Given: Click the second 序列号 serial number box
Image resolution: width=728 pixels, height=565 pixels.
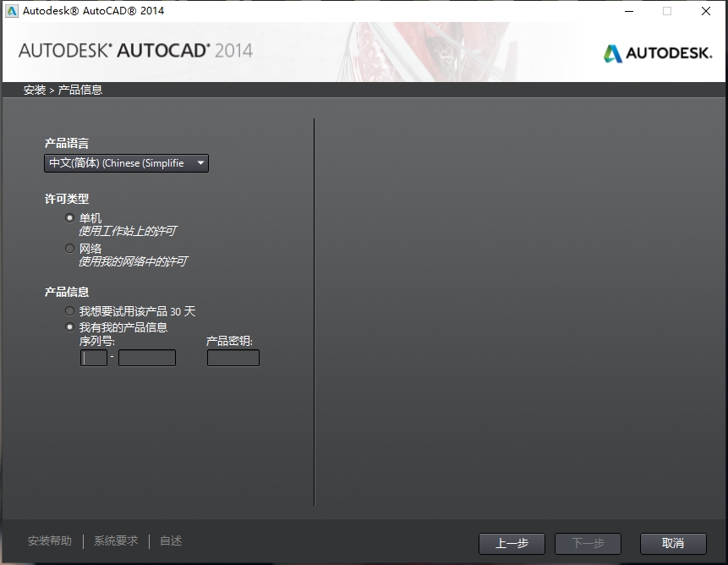Looking at the screenshot, I should point(147,358).
